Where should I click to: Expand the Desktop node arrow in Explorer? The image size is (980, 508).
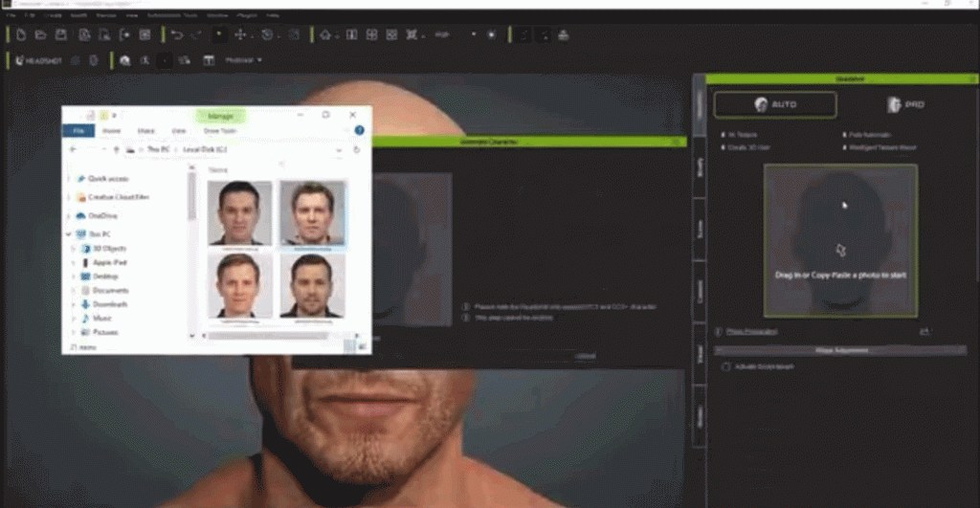click(74, 276)
